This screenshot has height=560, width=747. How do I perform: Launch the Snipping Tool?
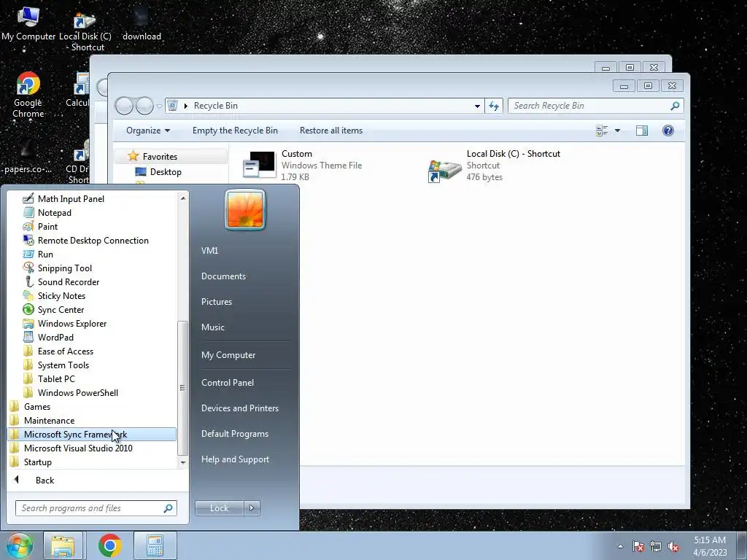(64, 268)
